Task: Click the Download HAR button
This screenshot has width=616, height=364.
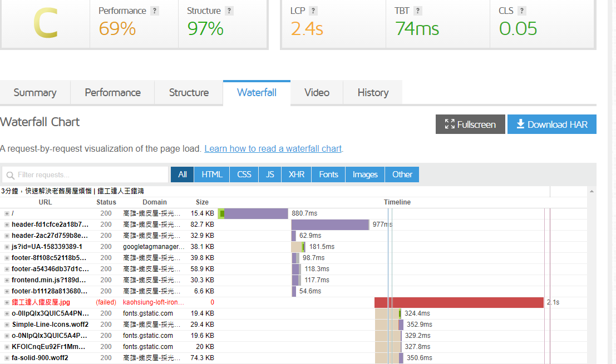Action: pyautogui.click(x=551, y=124)
